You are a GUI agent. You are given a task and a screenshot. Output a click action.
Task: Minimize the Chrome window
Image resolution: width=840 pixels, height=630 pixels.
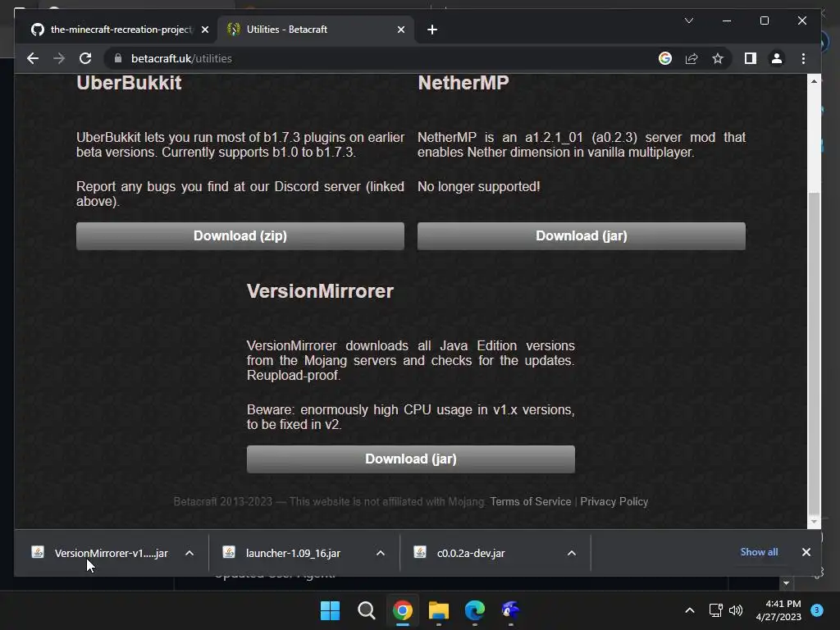[x=727, y=21]
